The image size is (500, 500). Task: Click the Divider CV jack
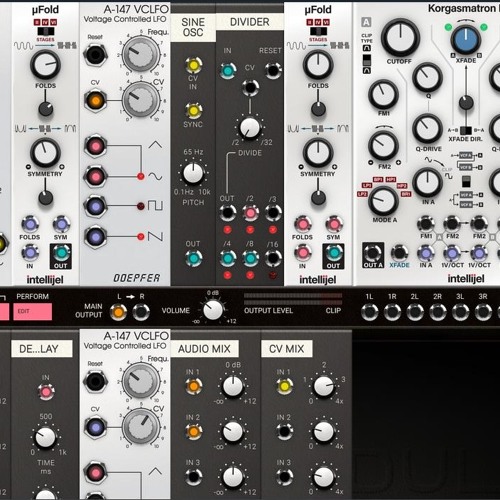pyautogui.click(x=250, y=87)
